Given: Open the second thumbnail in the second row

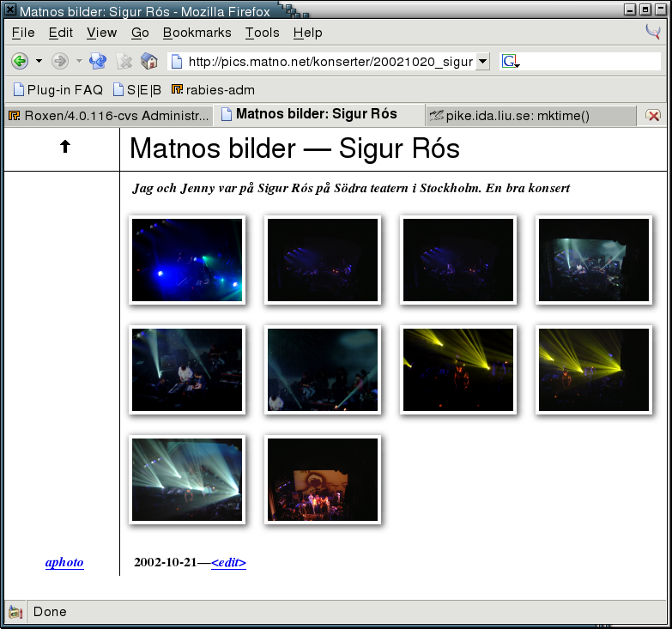Looking at the screenshot, I should 323,370.
